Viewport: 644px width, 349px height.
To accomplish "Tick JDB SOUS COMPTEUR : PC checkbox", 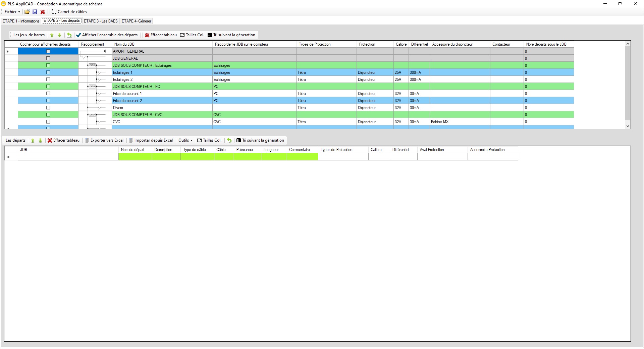I will click(x=48, y=87).
